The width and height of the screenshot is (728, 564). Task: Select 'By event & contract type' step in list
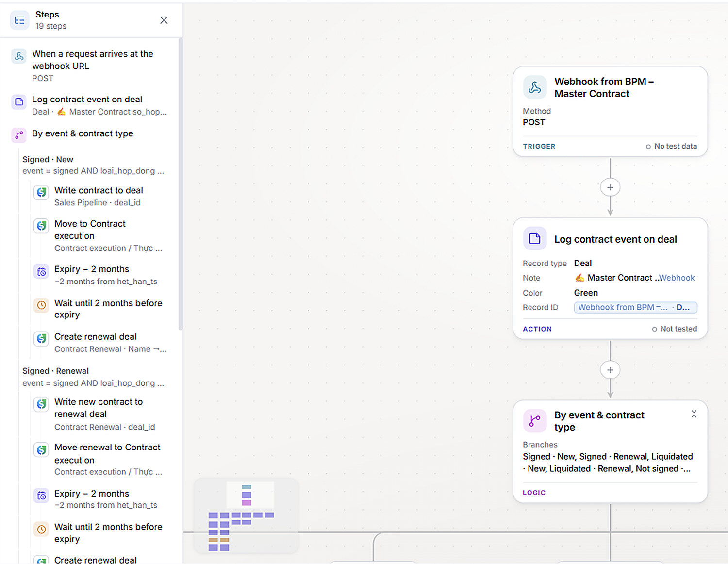[x=83, y=133]
